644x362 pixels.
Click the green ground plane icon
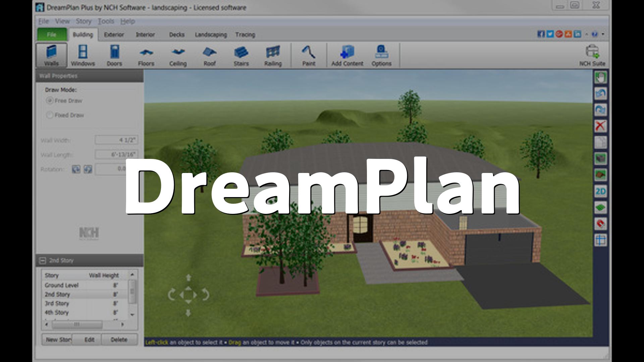pos(600,207)
